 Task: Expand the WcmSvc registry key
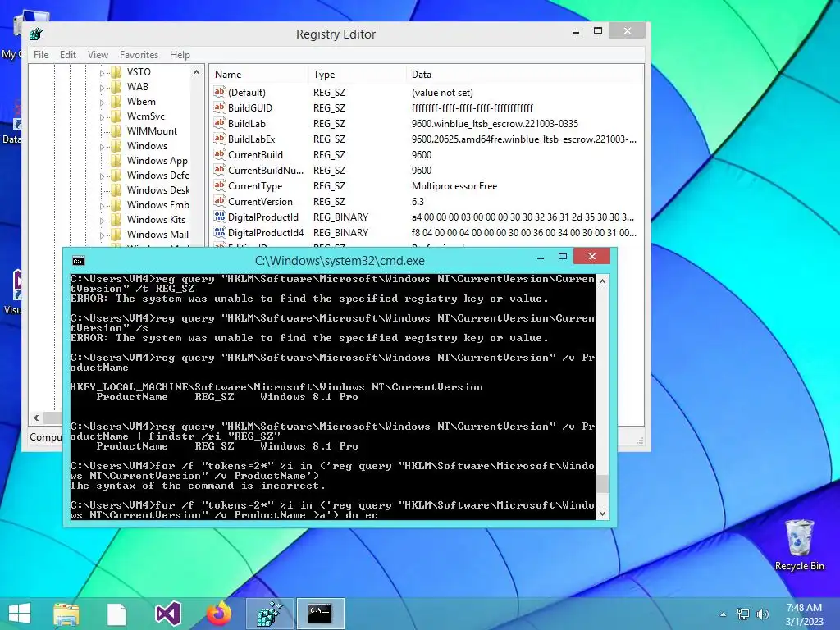102,116
